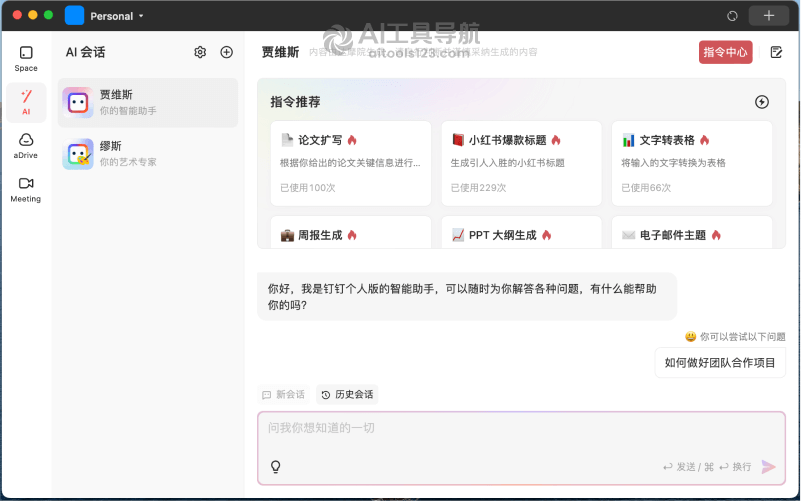Click the 已使用66次 usage text

click(x=646, y=188)
